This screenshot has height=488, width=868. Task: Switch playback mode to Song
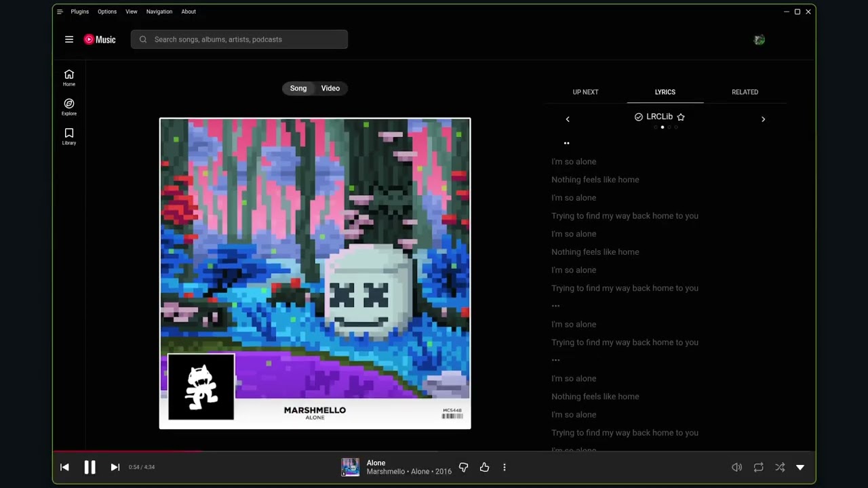point(298,88)
